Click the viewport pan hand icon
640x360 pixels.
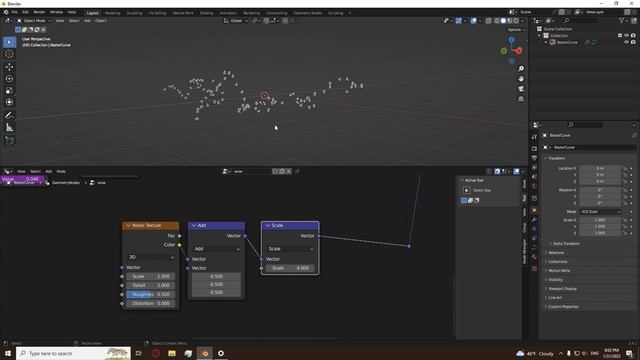tap(521, 78)
